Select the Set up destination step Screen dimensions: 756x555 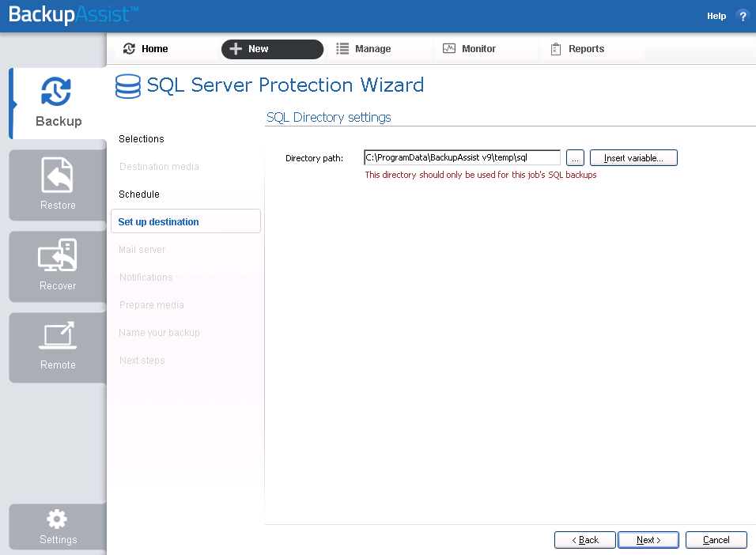pyautogui.click(x=186, y=221)
